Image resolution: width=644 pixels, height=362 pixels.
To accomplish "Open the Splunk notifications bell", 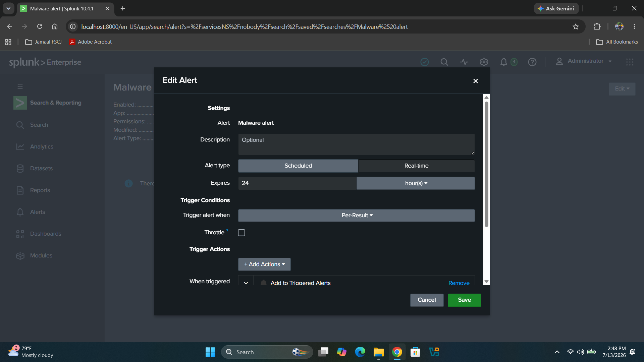I will (503, 62).
